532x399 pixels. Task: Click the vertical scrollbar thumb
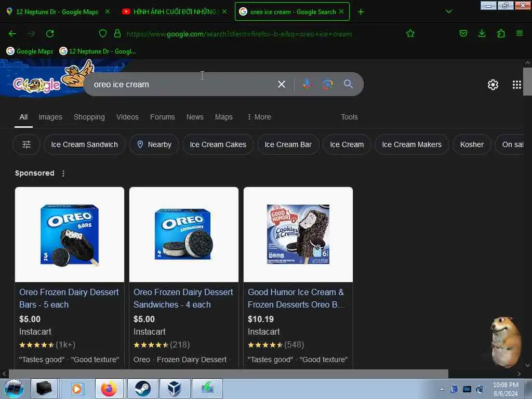528,82
